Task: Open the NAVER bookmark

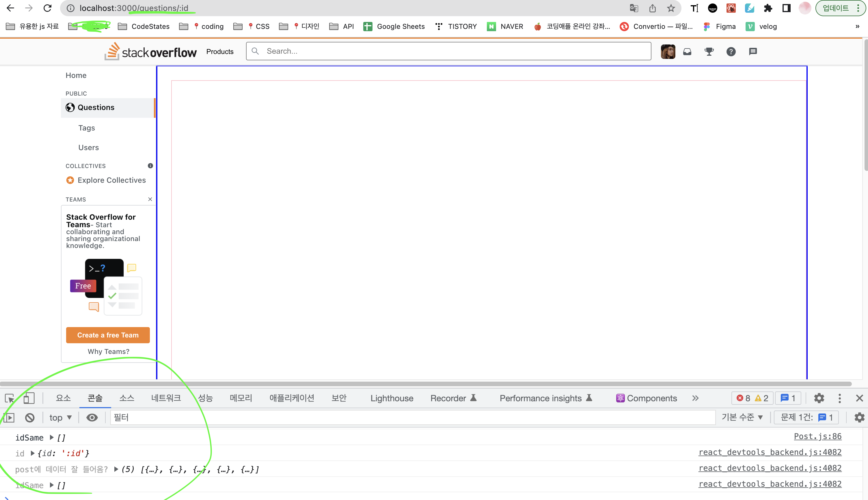Action: tap(505, 27)
